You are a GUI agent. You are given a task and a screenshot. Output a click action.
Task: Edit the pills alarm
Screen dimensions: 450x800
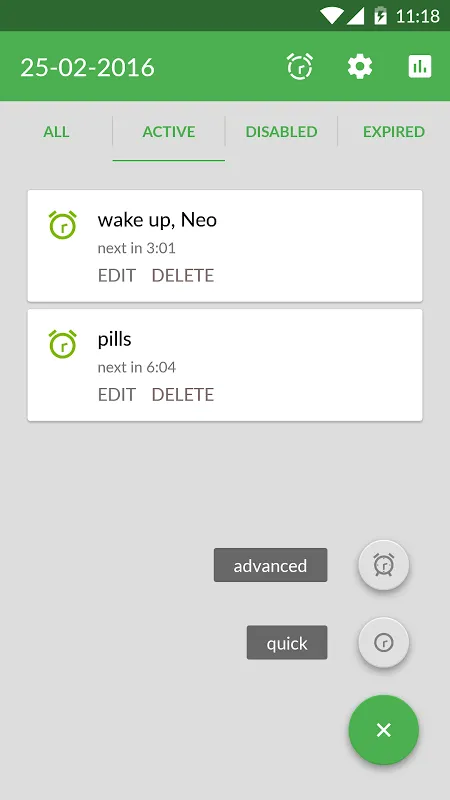[117, 395]
